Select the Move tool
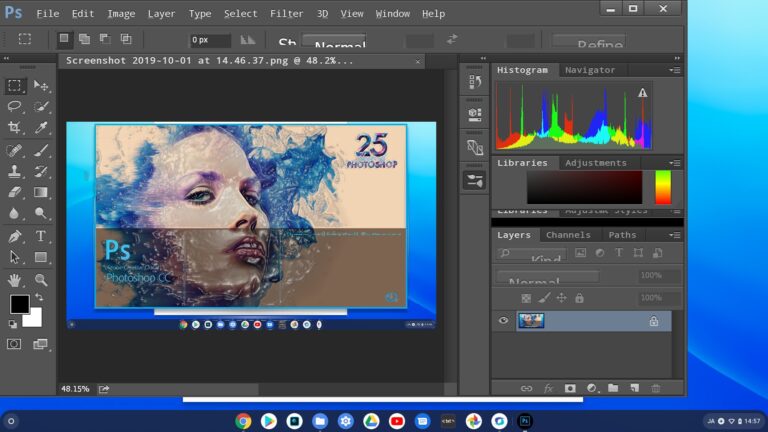Viewport: 768px width, 432px height. [41, 86]
